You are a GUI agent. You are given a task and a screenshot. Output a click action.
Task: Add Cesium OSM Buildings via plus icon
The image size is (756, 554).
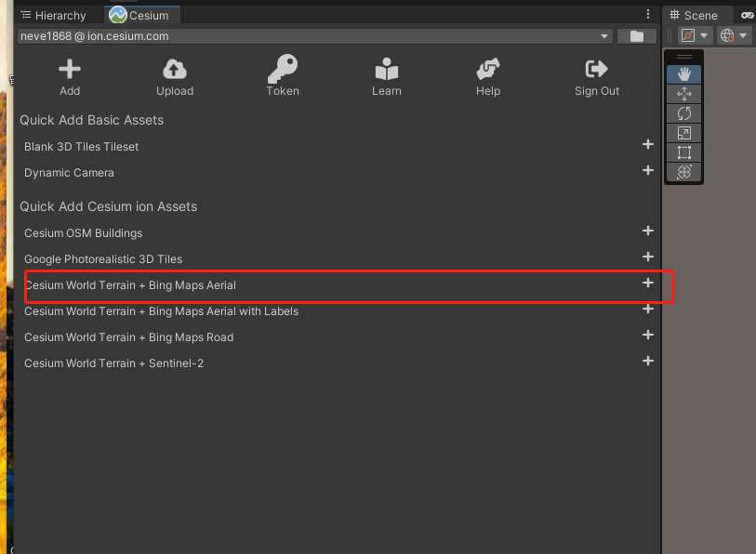648,231
